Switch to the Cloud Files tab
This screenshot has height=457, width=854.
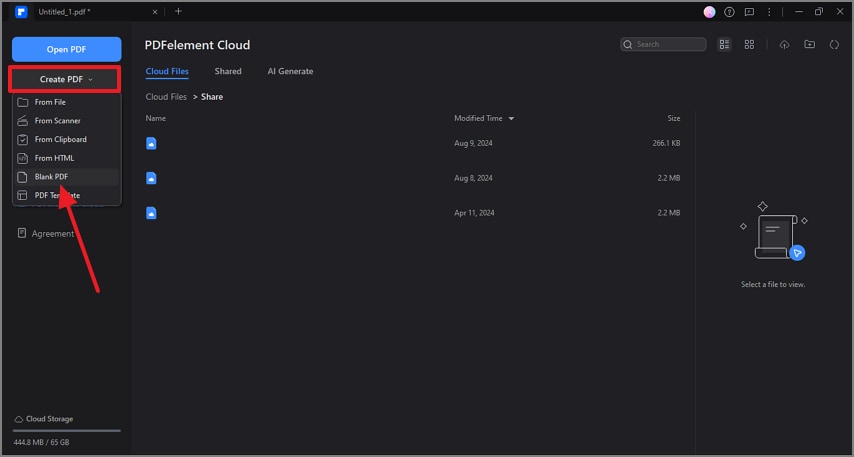click(x=167, y=71)
